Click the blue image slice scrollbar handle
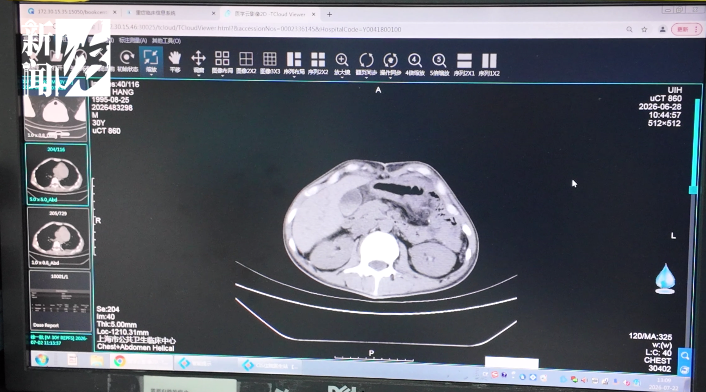Screen dimensions: 706x392 pyautogui.click(x=693, y=190)
